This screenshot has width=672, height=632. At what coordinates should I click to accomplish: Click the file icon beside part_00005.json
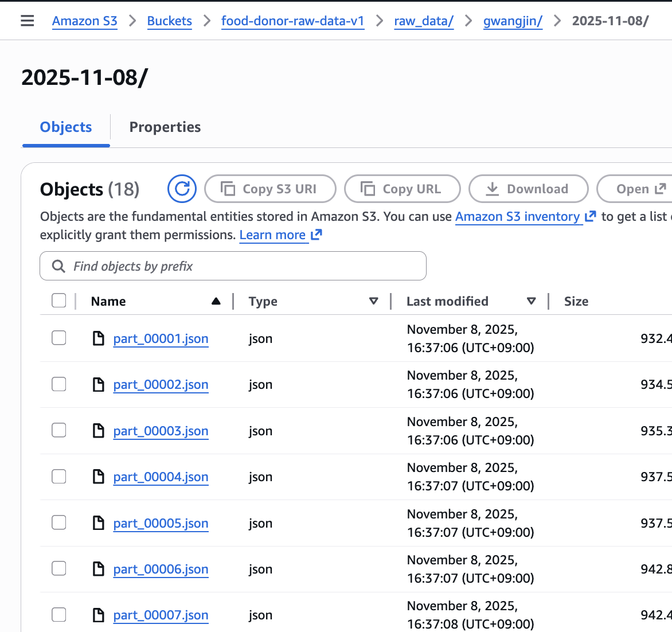pyautogui.click(x=99, y=522)
